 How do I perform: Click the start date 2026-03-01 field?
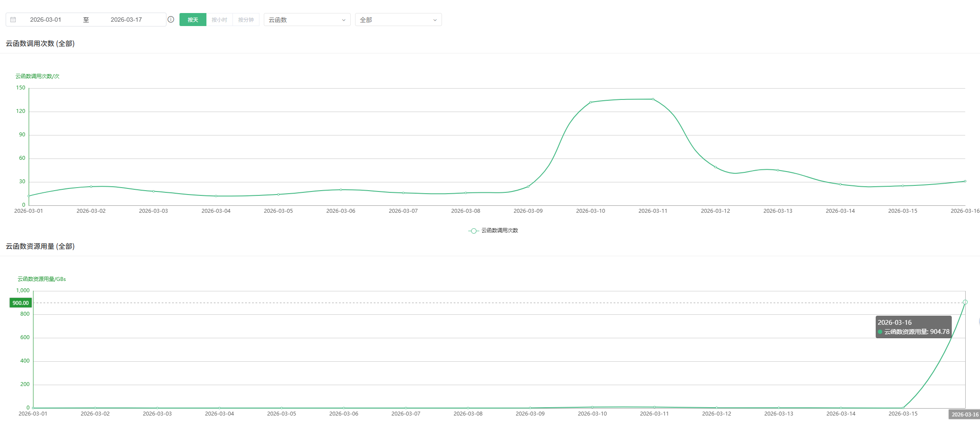click(46, 20)
